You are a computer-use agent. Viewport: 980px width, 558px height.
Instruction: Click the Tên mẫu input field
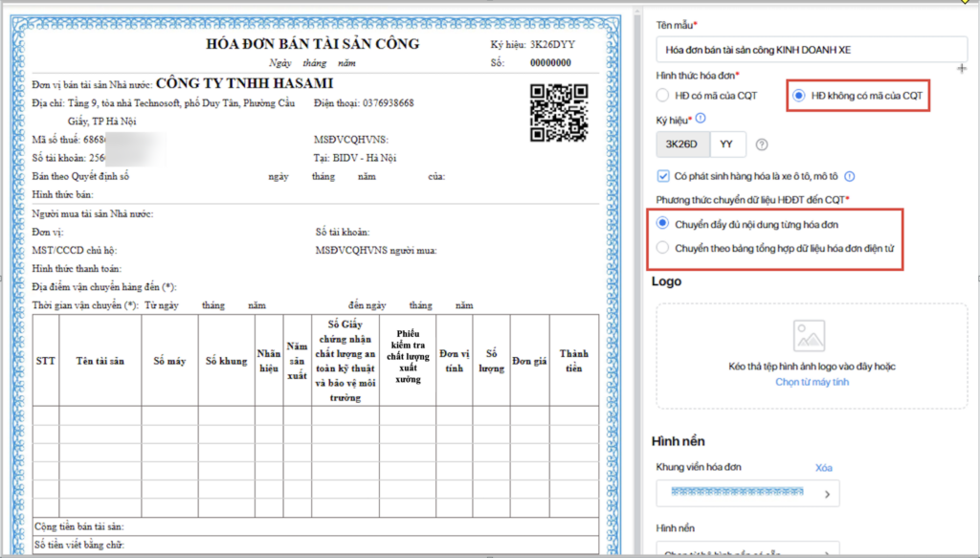(812, 50)
